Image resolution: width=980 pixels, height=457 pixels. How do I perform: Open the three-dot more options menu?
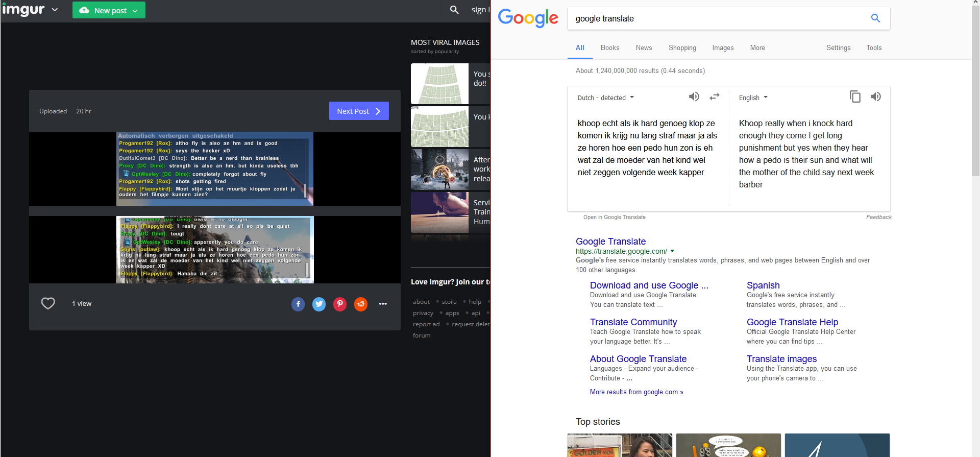pyautogui.click(x=383, y=304)
